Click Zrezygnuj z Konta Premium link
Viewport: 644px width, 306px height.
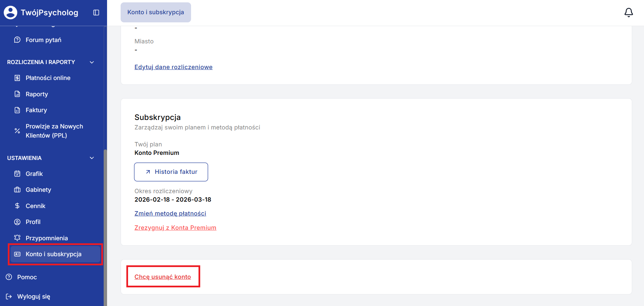tap(175, 228)
